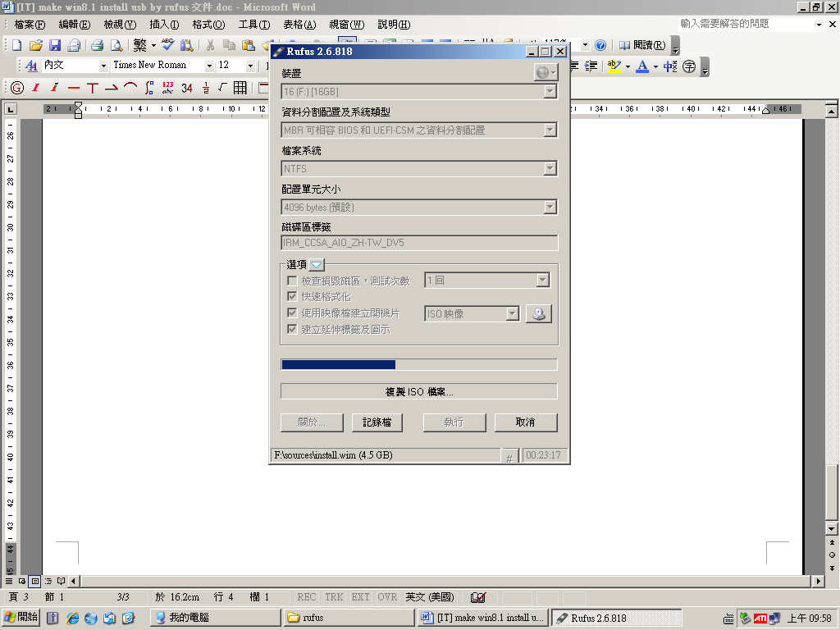Open the cluster size 4096 bytes dropdown
This screenshot has height=630, width=840.
[x=550, y=208]
